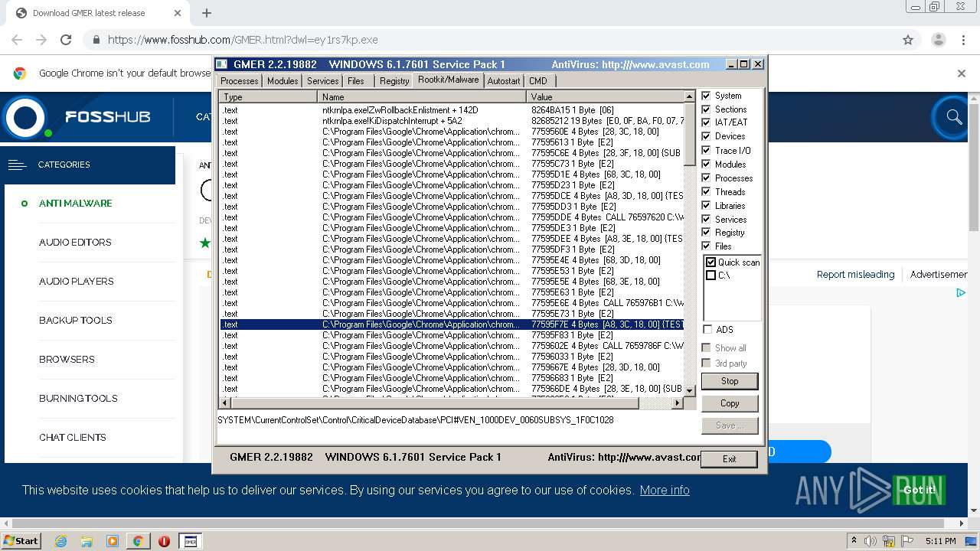
Task: Click the Fosshub search magnifier
Action: [x=954, y=117]
